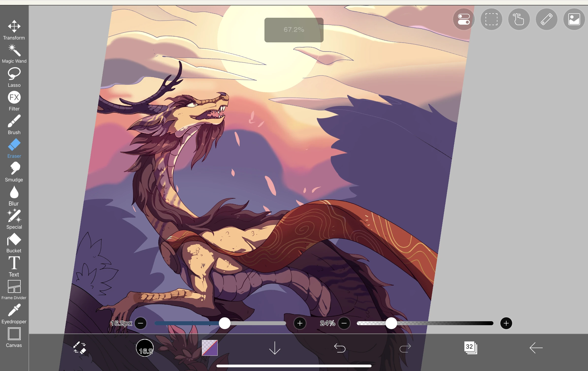Screen dimensions: 588x371
Task: Open the brush size popup showing 16.2
Action: [x=145, y=348]
